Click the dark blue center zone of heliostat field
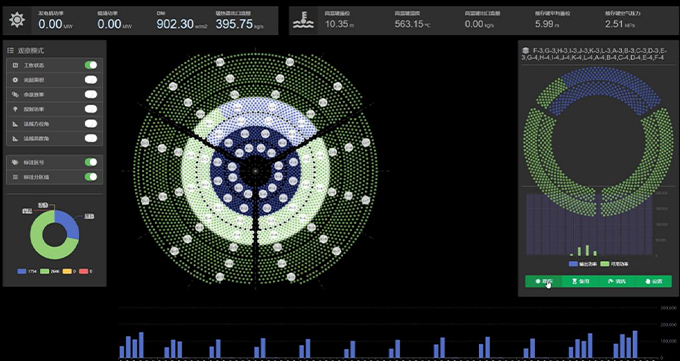This screenshot has height=361, width=680. [x=255, y=171]
